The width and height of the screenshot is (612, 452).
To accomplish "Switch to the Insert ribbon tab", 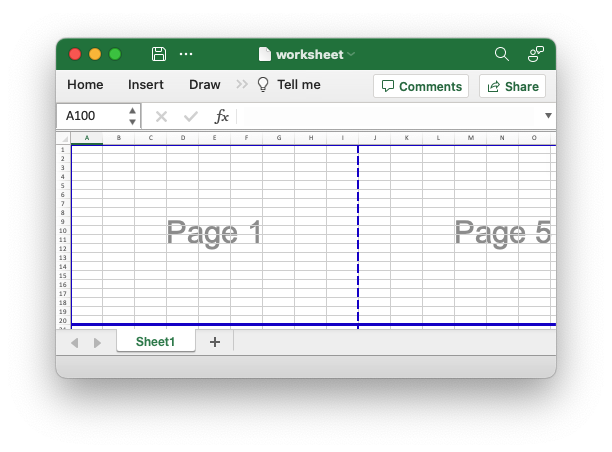I will 146,85.
